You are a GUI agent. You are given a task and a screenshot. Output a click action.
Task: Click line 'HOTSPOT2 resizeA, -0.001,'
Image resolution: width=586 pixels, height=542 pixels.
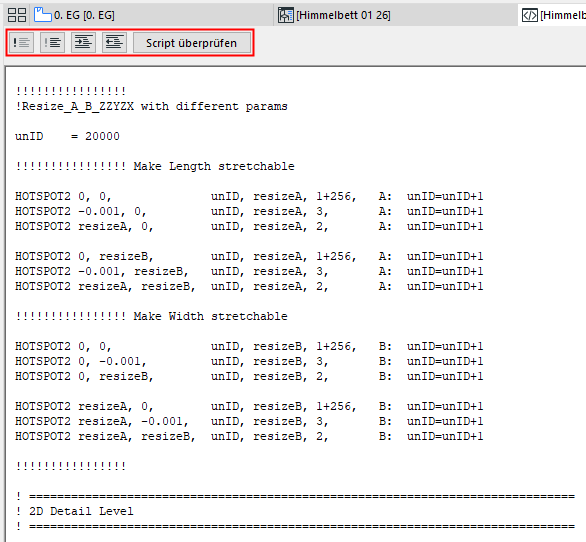tap(249, 421)
